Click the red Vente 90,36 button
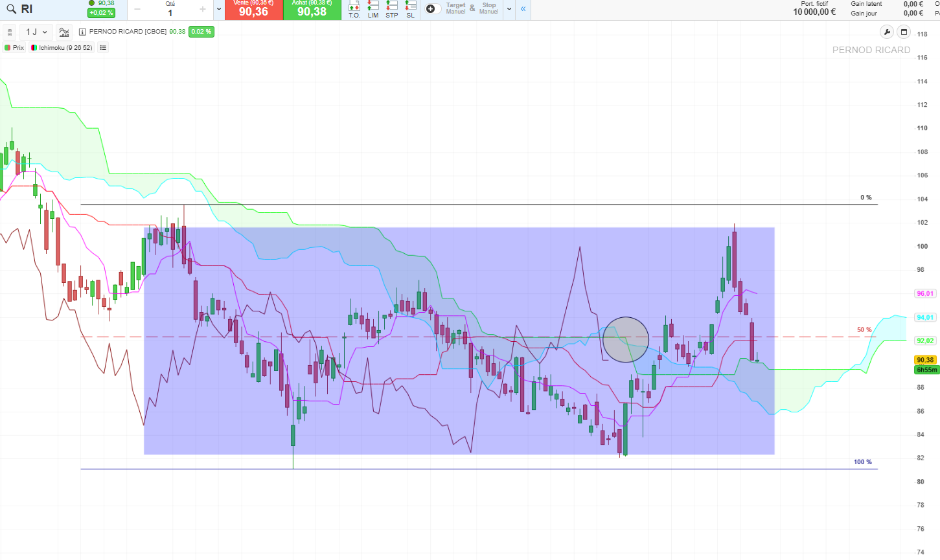The image size is (940, 560). point(253,10)
